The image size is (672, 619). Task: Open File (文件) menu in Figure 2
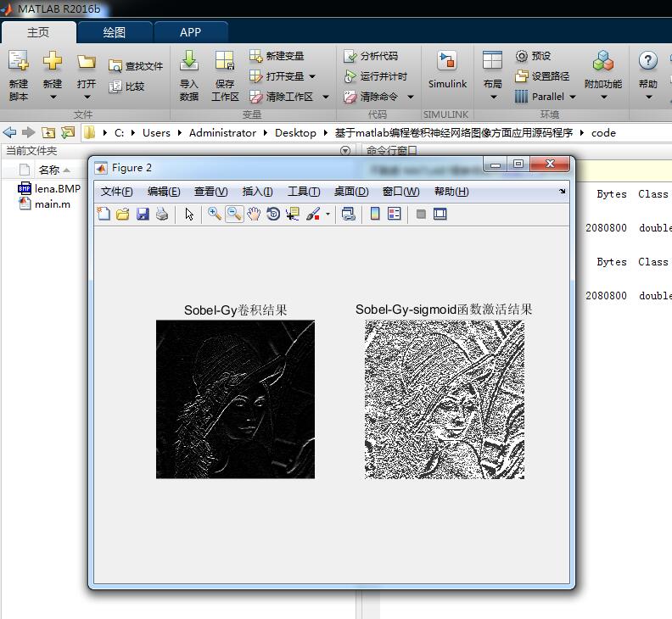(117, 192)
